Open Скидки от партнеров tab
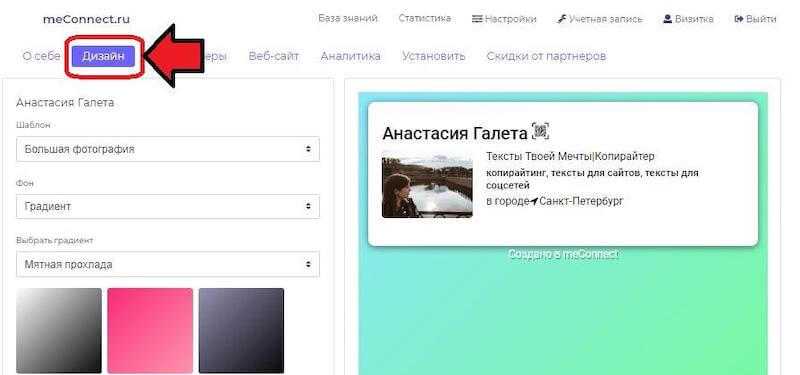The height and width of the screenshot is (375, 800). 546,56
